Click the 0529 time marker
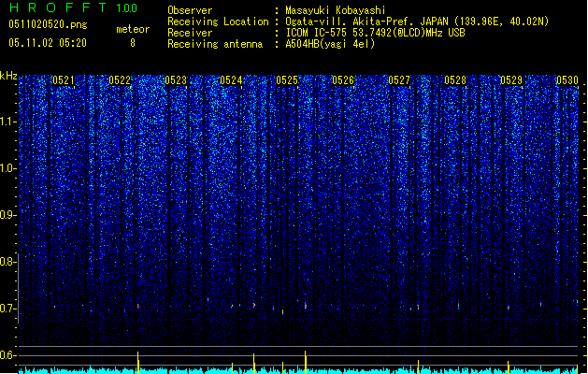 click(x=511, y=80)
